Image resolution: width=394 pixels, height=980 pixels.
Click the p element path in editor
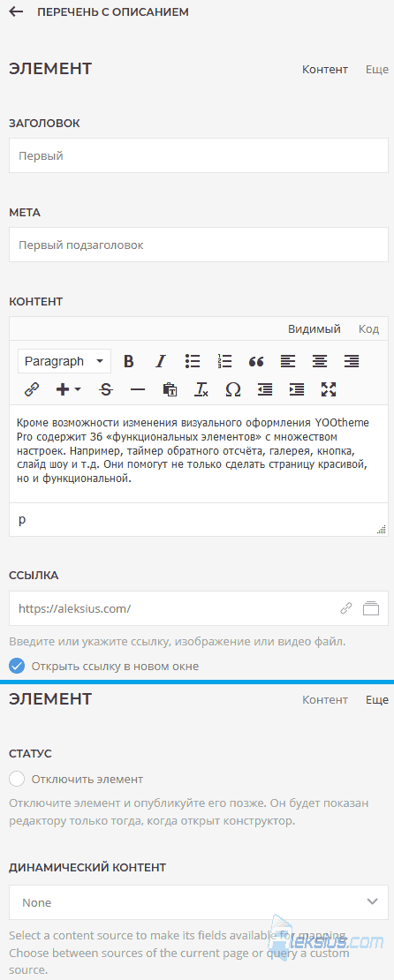click(22, 520)
